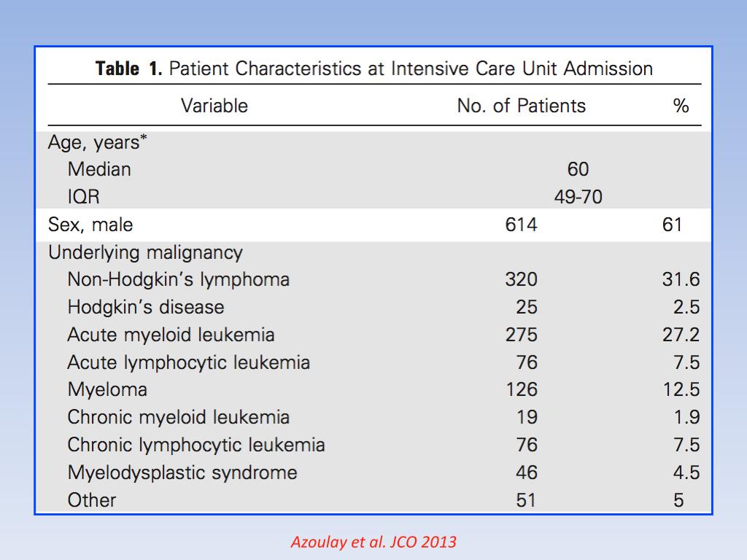Select the Age, years row label

98,142
